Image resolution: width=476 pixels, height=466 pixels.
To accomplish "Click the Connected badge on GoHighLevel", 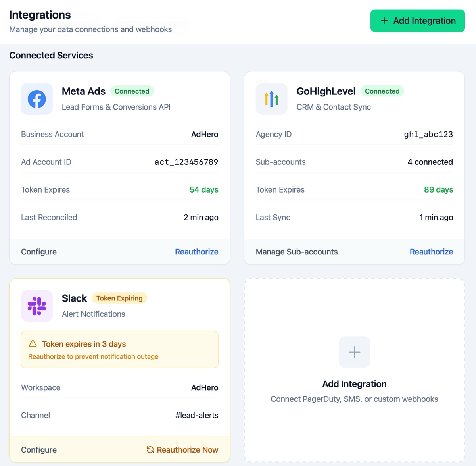I will [x=382, y=91].
